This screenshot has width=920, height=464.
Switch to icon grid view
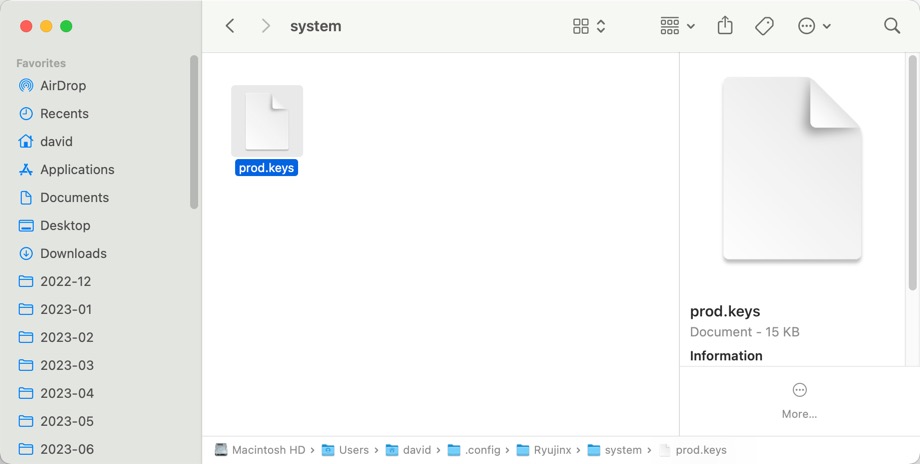[x=581, y=26]
